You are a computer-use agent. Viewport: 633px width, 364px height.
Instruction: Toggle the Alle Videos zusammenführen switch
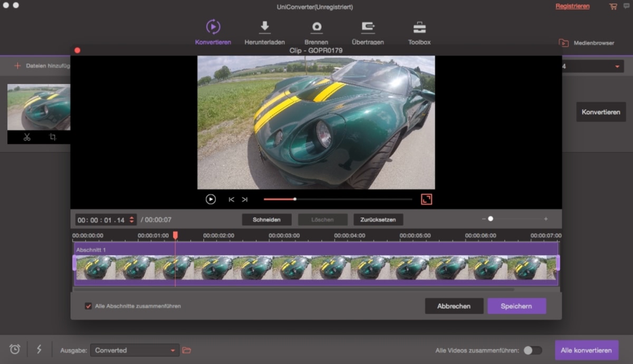click(x=532, y=350)
